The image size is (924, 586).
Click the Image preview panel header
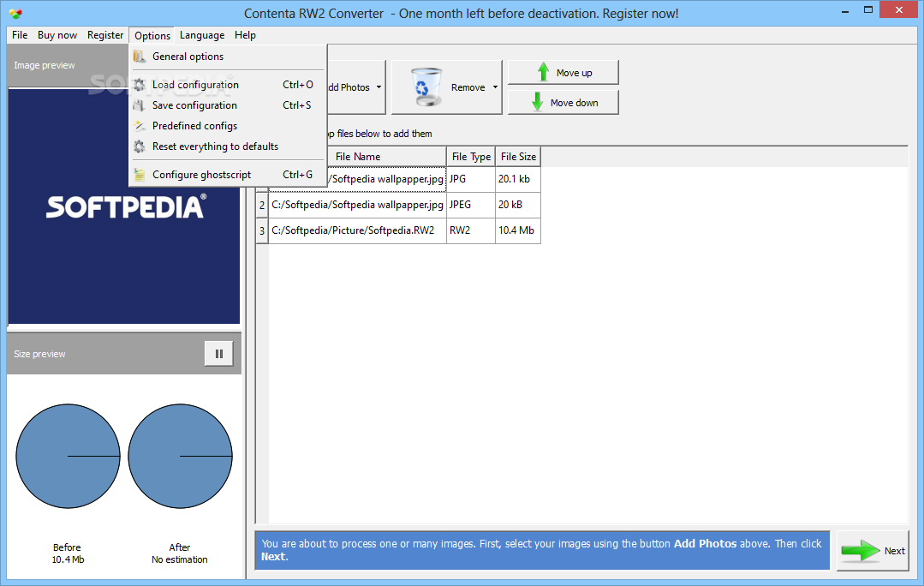[68, 65]
